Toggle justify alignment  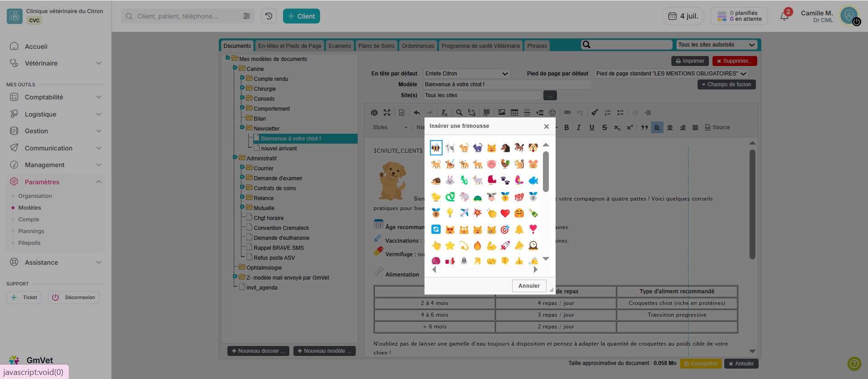pos(695,127)
